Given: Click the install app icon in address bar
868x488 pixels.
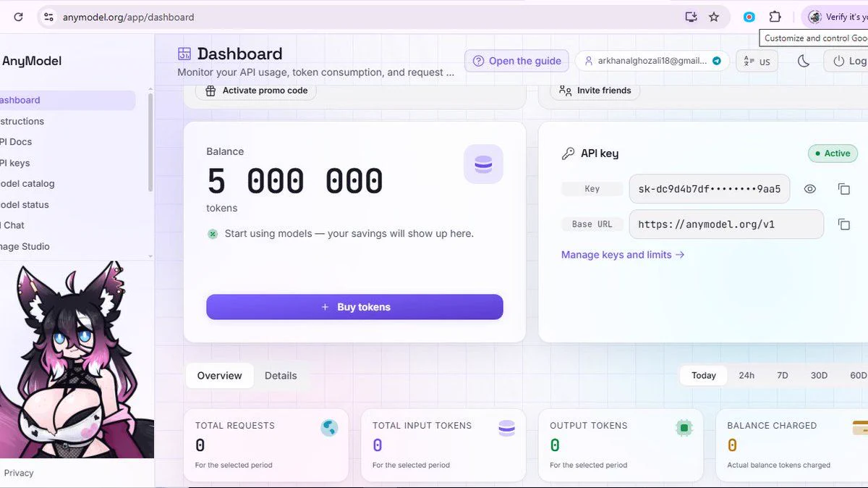Looking at the screenshot, I should (x=691, y=17).
